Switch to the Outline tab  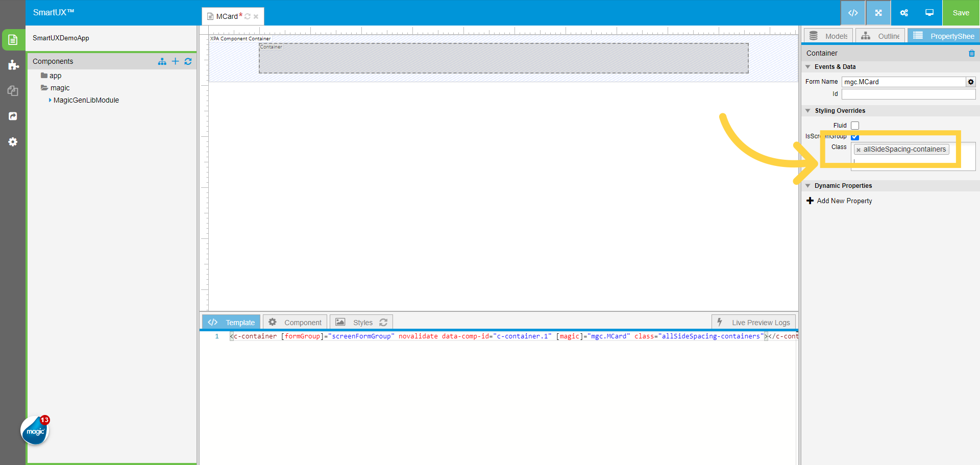click(880, 36)
